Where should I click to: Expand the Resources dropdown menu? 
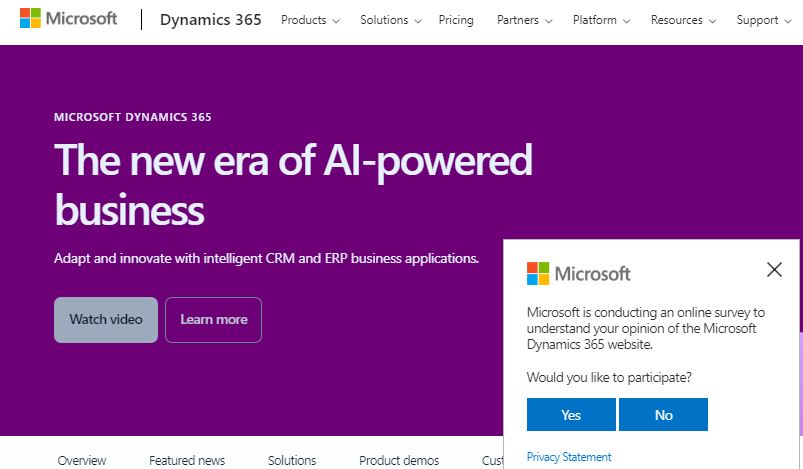click(x=683, y=20)
